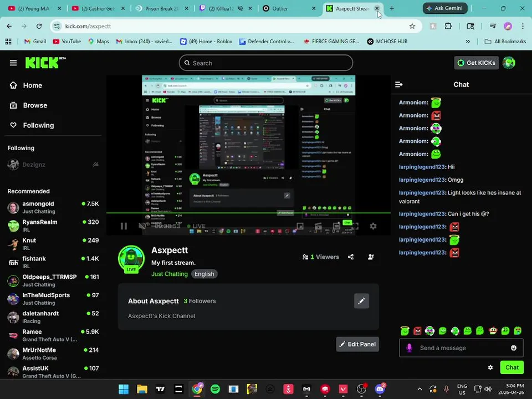Open the Dezignz followed channel

click(53, 165)
